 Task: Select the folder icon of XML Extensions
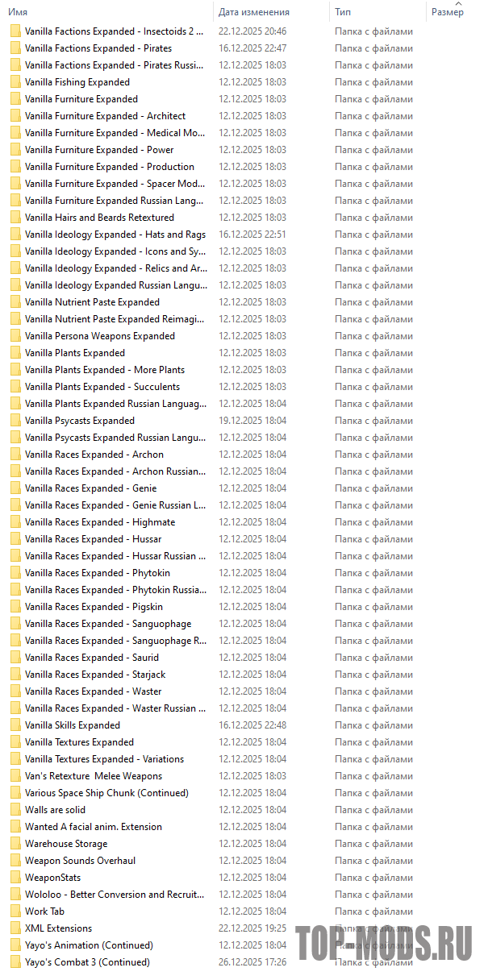pos(15,928)
